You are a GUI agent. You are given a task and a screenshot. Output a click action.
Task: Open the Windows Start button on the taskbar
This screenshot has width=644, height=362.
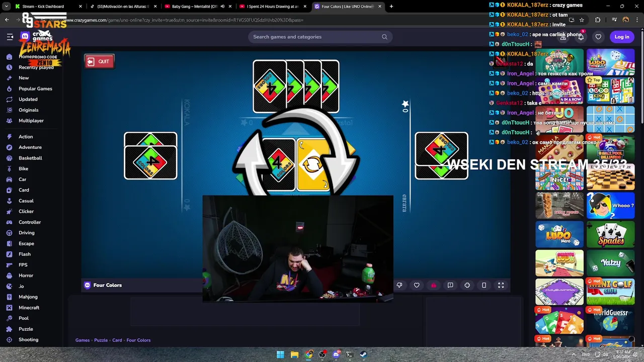point(280,354)
